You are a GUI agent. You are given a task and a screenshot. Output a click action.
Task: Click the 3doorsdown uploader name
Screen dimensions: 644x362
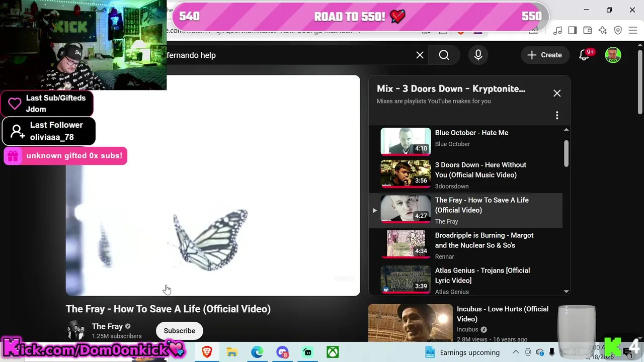tap(452, 187)
